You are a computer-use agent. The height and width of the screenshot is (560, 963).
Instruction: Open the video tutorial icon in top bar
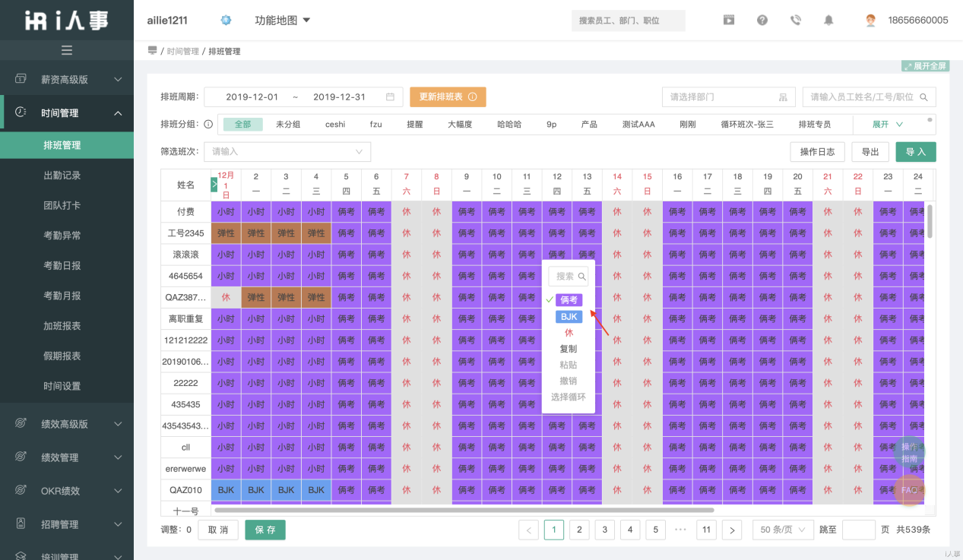click(729, 20)
